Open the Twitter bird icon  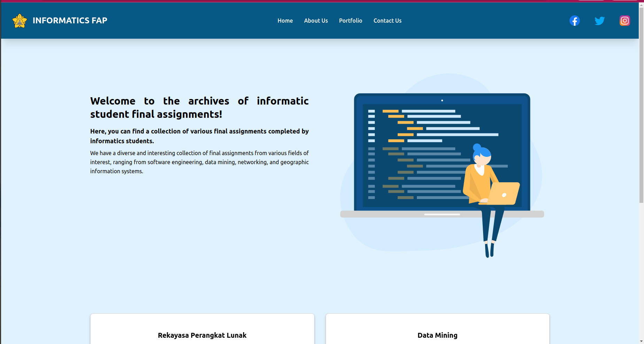(x=600, y=21)
